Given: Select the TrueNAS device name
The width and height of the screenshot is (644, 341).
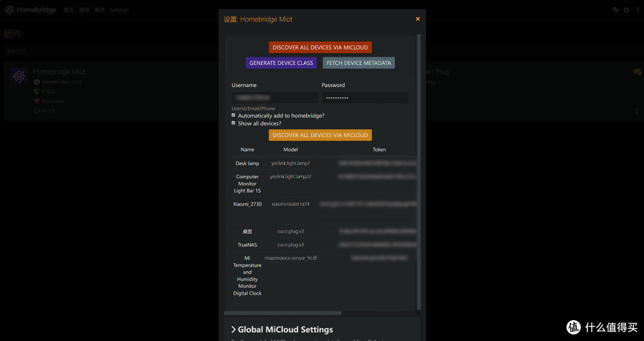Looking at the screenshot, I should coord(247,244).
